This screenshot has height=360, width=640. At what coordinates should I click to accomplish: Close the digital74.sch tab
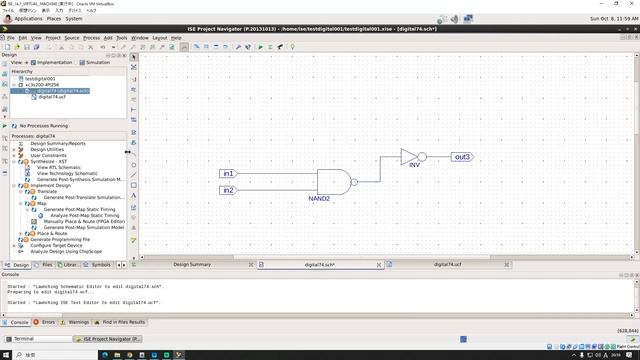pos(379,265)
